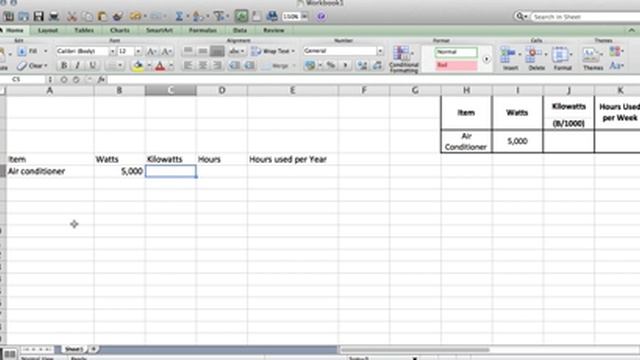The image size is (640, 360).
Task: Click the Undo arrow icon
Action: pos(135,16)
